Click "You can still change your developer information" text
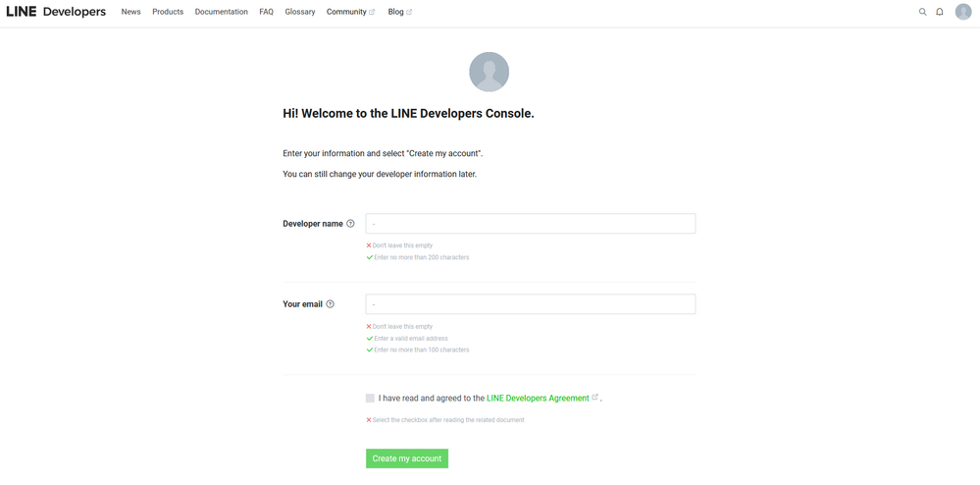This screenshot has width=980, height=485. [380, 174]
